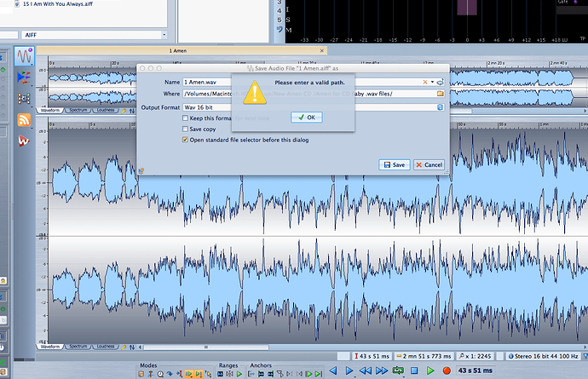Toggle the green loop button
The width and height of the screenshot is (588, 379).
tap(398, 370)
